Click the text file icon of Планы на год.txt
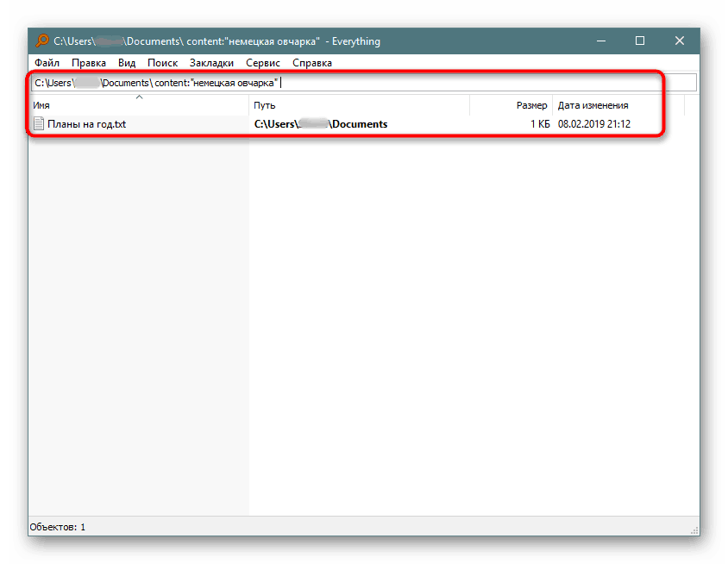Viewport: 728px width, 564px height. click(x=39, y=124)
